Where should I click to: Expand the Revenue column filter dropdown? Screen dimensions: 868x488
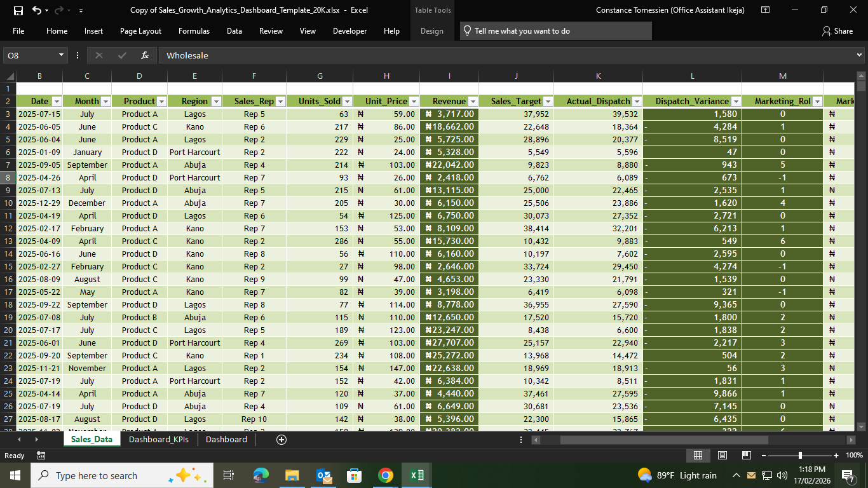click(x=473, y=102)
